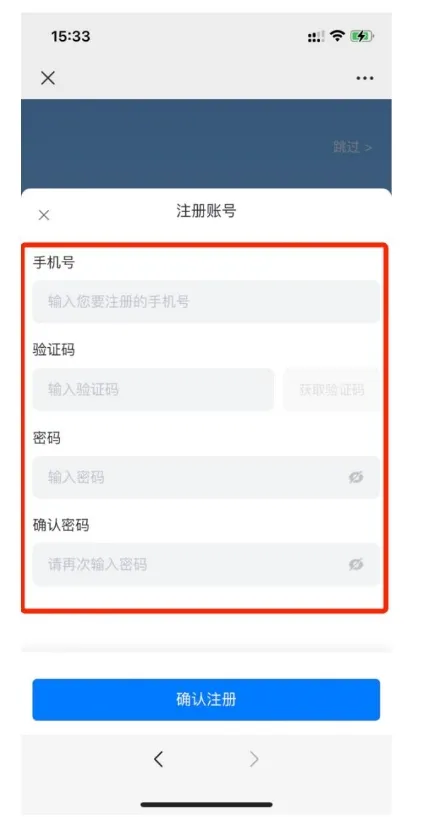Focus the 验证码 code input field
This screenshot has width=434, height=817.
(x=153, y=389)
